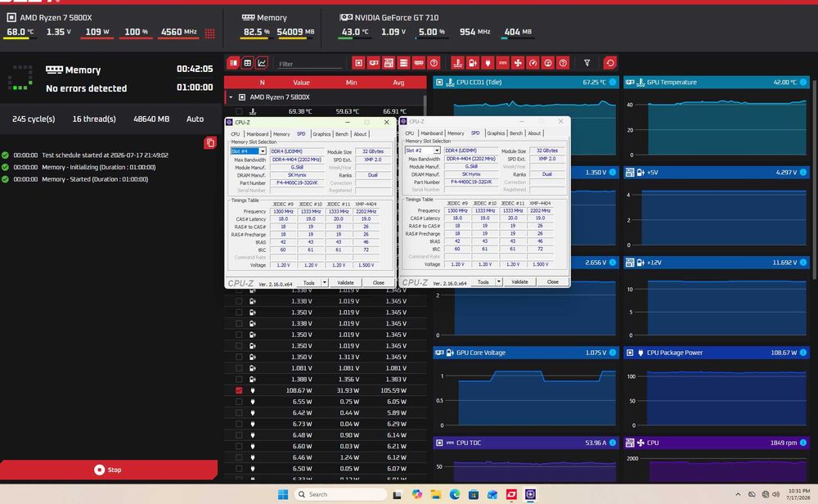Check the 1.081 V row checkbox
818x504 pixels.
(239, 368)
